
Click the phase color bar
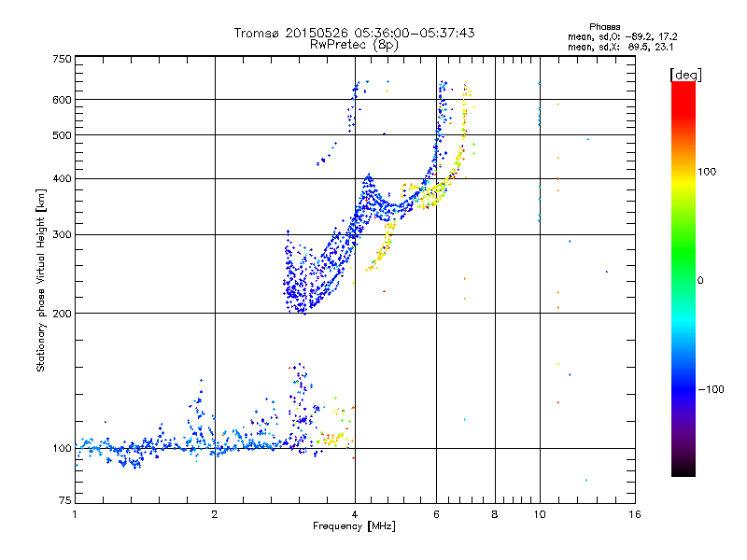click(684, 278)
